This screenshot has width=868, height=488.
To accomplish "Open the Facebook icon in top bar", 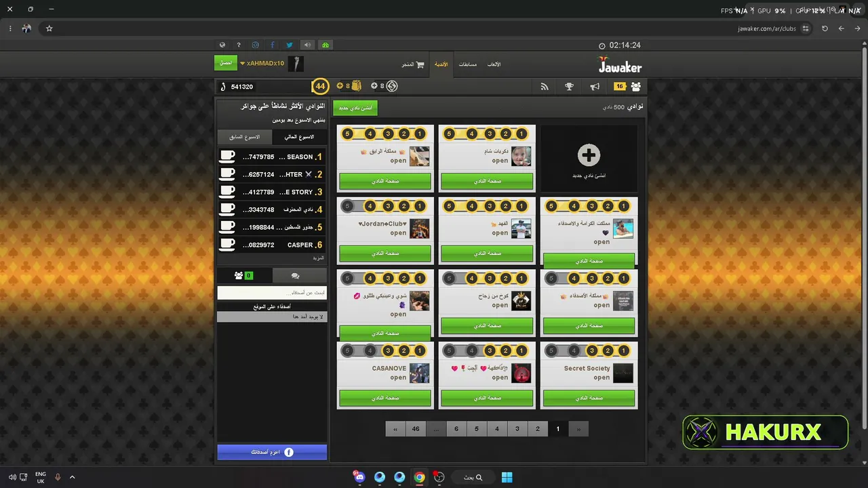I will click(x=273, y=45).
